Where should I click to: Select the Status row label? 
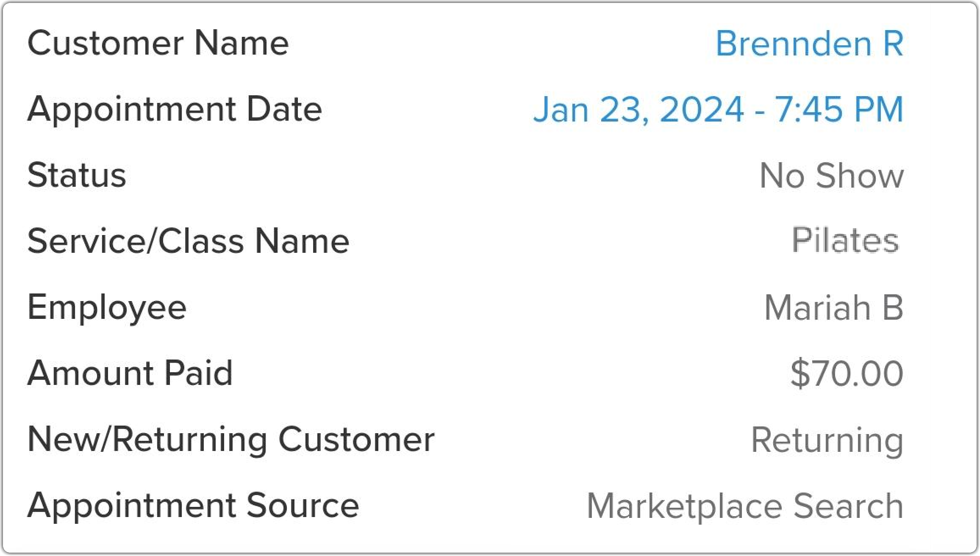pos(77,175)
